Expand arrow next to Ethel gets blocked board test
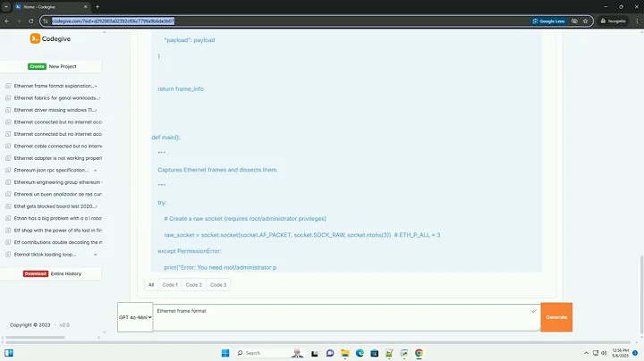Image resolution: width=644 pixels, height=361 pixels. (x=96, y=206)
